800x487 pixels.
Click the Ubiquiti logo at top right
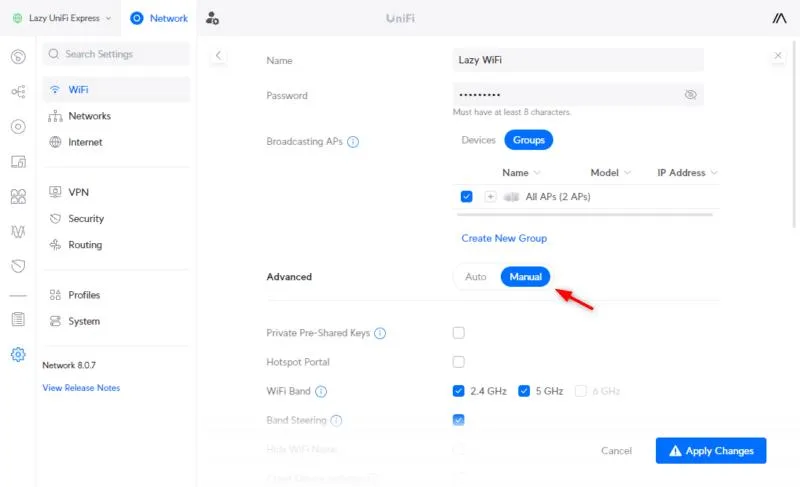(779, 18)
